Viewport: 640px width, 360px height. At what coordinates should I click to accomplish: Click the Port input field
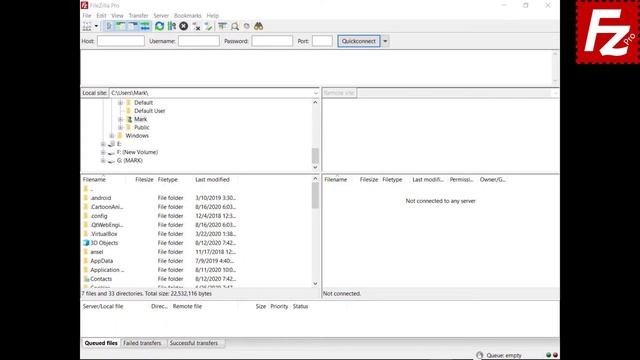(322, 41)
